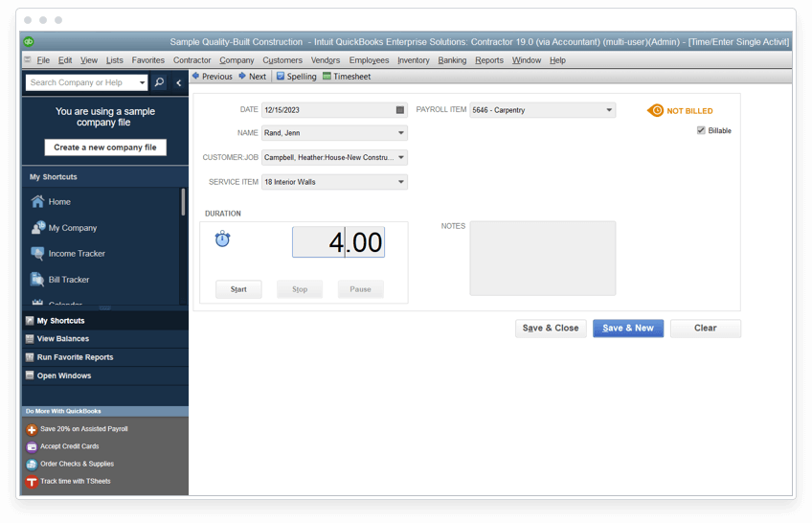Click the shortcuts list scrollbar

point(183,202)
